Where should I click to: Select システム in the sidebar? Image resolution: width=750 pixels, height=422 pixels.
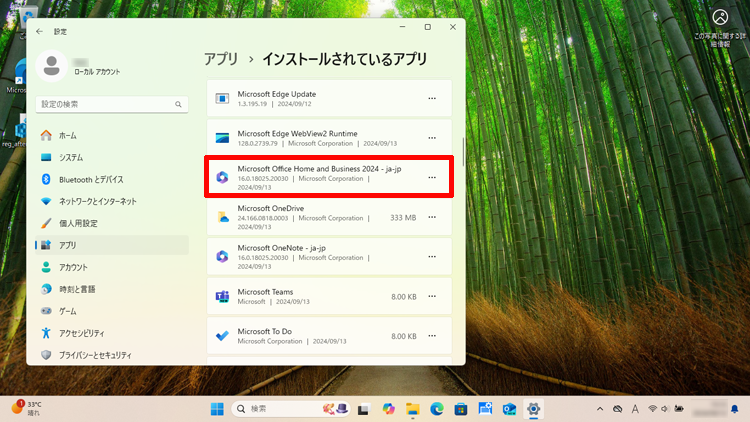coord(71,157)
